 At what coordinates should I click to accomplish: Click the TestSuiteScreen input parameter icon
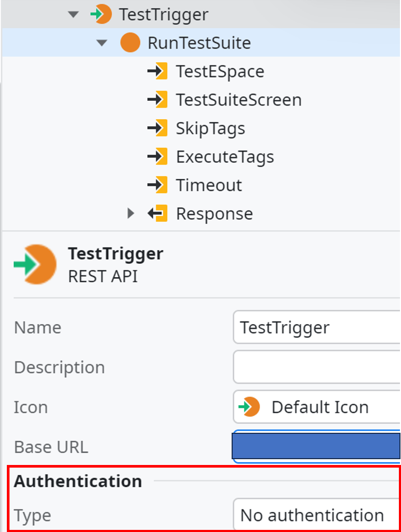[x=157, y=100]
